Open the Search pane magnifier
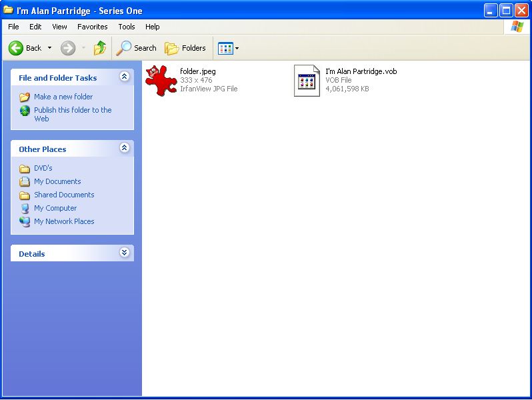 coord(123,48)
